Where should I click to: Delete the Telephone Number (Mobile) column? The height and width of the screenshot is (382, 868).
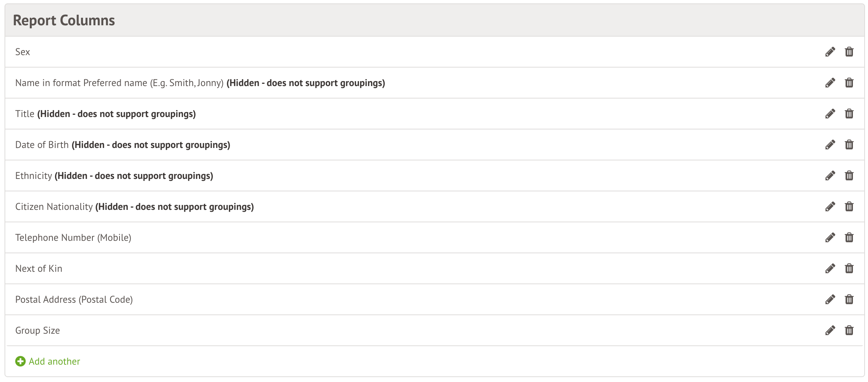(x=849, y=237)
